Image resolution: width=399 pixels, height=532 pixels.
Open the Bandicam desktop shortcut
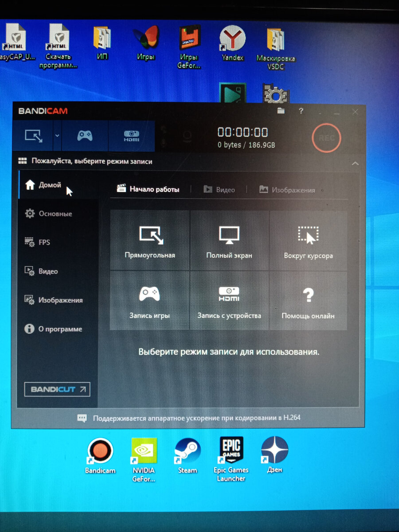coord(100,456)
